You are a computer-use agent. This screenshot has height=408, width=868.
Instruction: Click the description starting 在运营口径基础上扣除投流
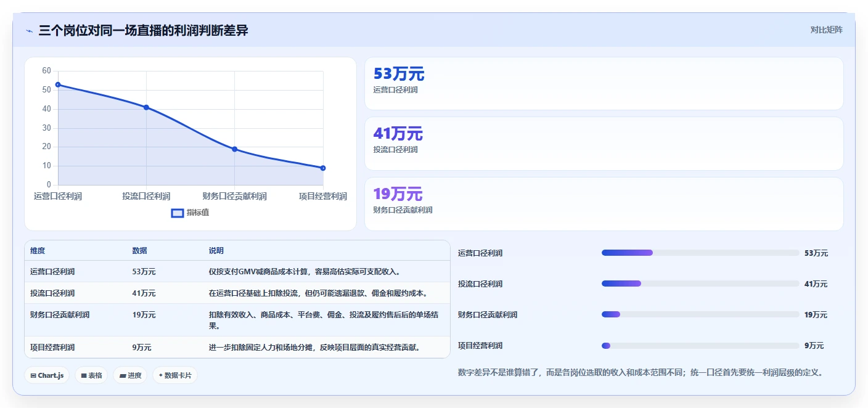click(318, 293)
